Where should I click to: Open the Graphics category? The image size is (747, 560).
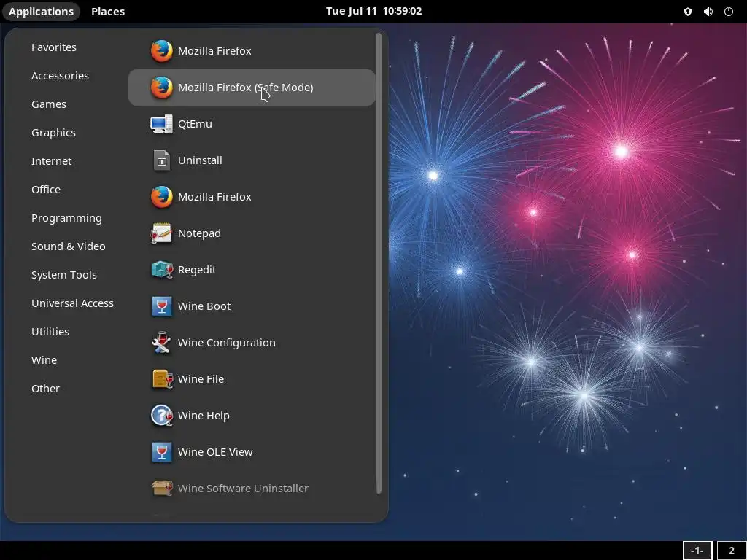pos(53,133)
